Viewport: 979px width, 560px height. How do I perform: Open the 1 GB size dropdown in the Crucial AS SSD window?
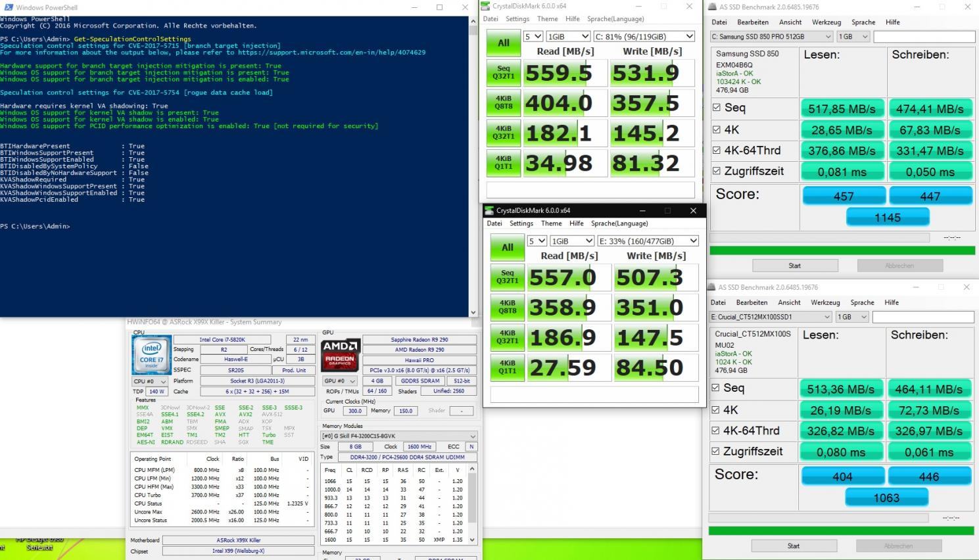point(852,317)
